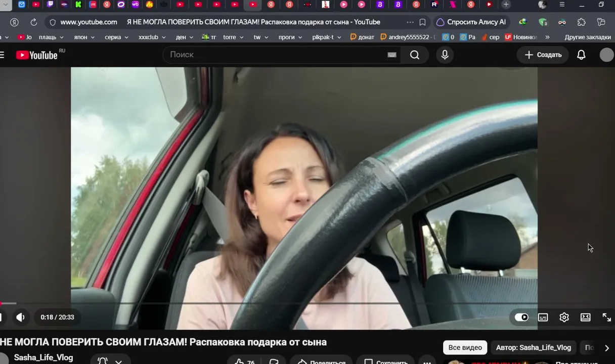Select the Автор: Sasha_Life_Vlog chip
615x364 pixels.
click(534, 347)
